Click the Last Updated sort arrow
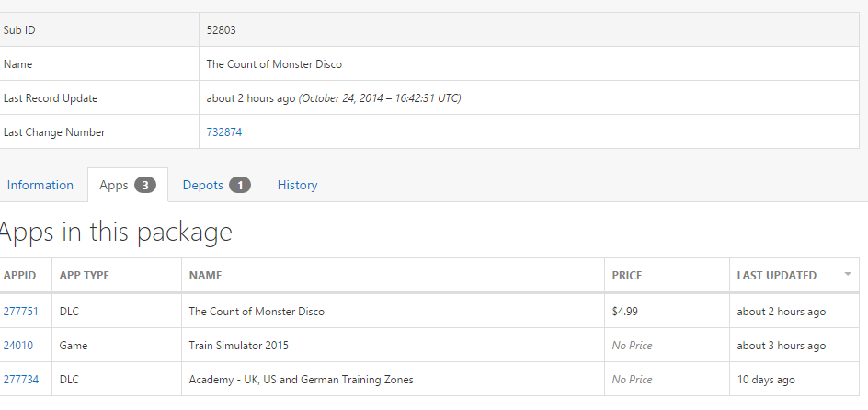 [x=847, y=275]
